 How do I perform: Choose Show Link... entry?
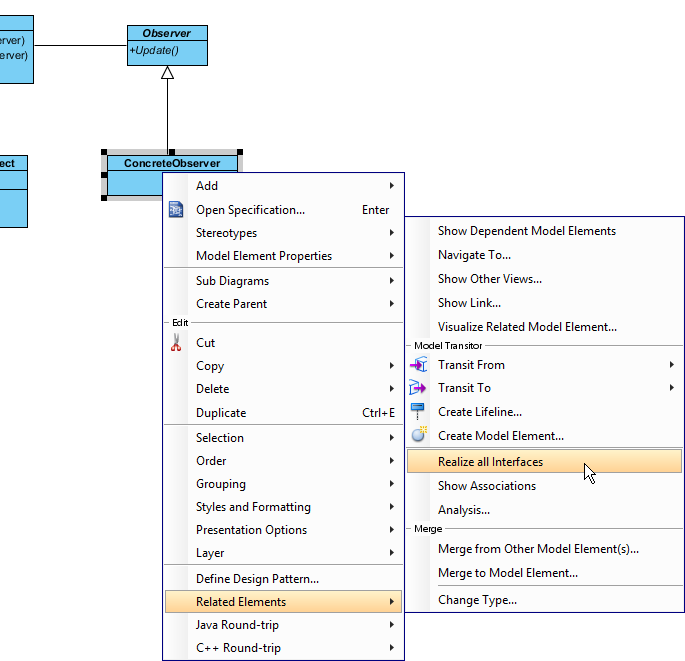click(544, 303)
